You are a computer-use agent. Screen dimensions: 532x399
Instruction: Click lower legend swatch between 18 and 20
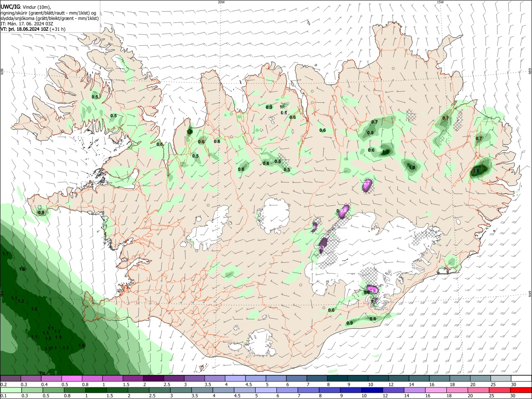coord(458,390)
